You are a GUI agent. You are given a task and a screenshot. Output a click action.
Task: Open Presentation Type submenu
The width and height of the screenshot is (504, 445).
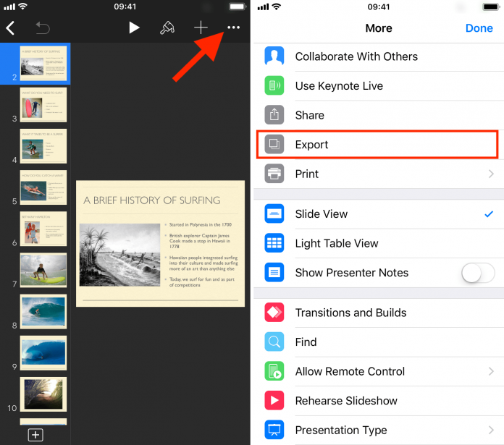491,430
